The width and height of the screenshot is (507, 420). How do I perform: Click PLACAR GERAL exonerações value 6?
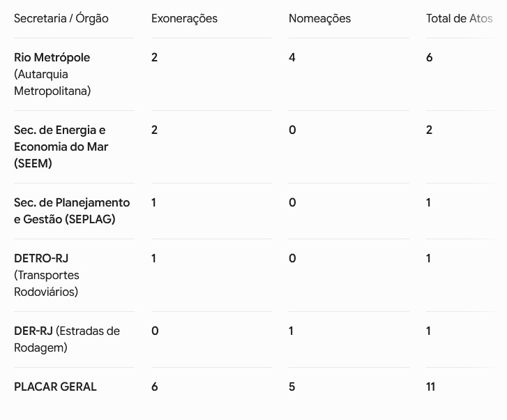155,387
